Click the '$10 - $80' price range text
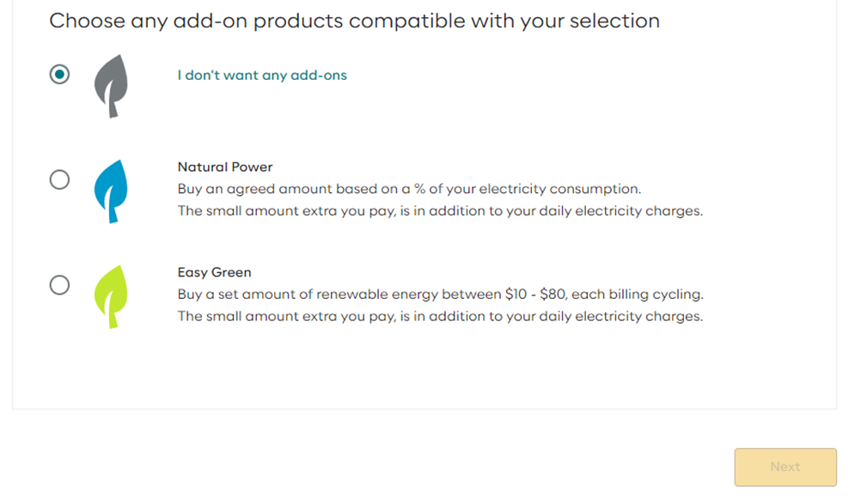This screenshot has height=504, width=849. pyautogui.click(x=535, y=295)
